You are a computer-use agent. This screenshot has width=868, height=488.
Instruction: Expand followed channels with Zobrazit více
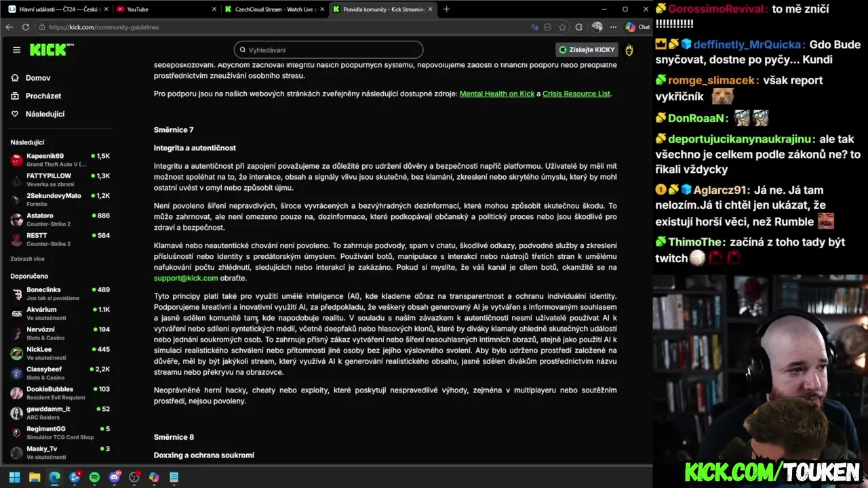pos(27,258)
